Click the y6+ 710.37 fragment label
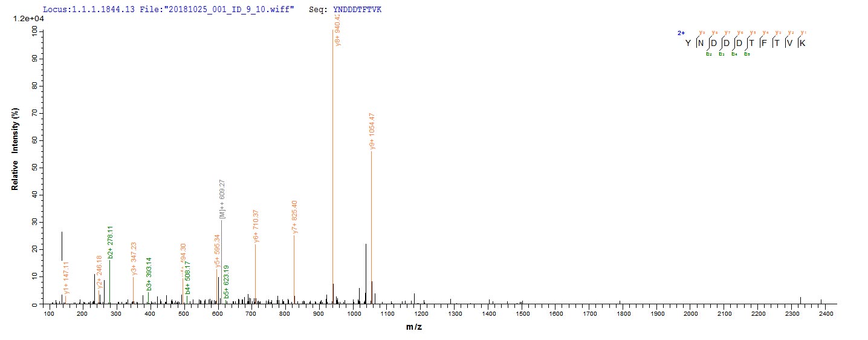The height and width of the screenshot is (340, 868). (256, 226)
